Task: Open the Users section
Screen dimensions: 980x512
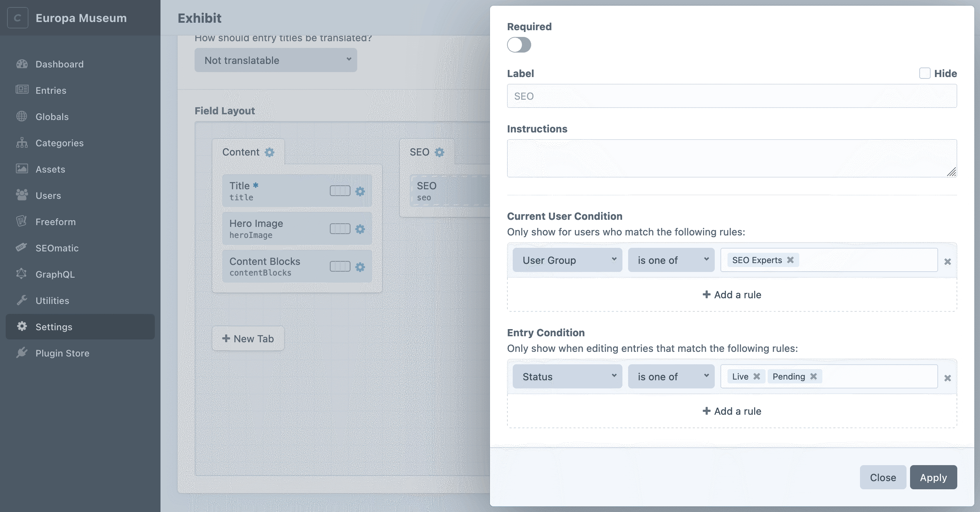Action: 80,195
